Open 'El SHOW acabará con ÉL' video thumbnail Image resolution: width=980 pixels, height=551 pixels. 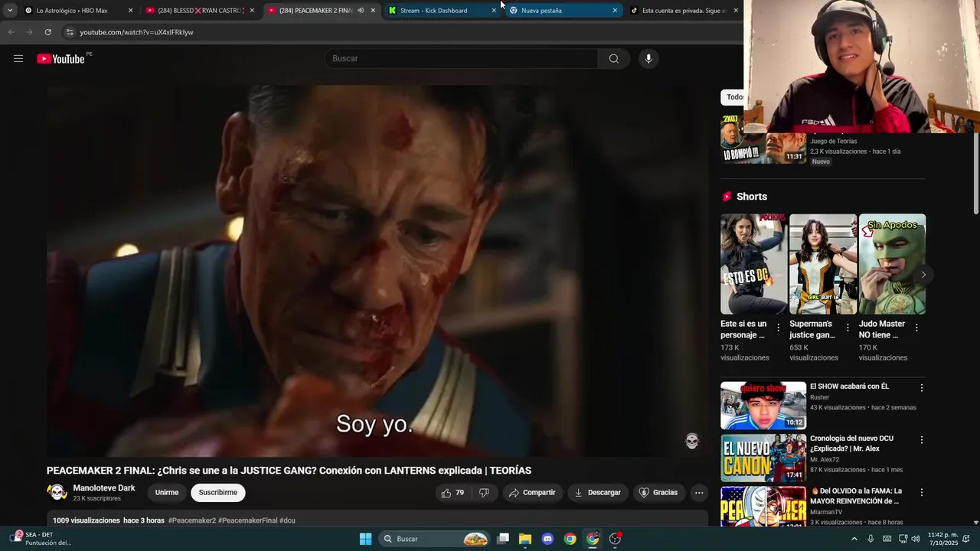(763, 406)
